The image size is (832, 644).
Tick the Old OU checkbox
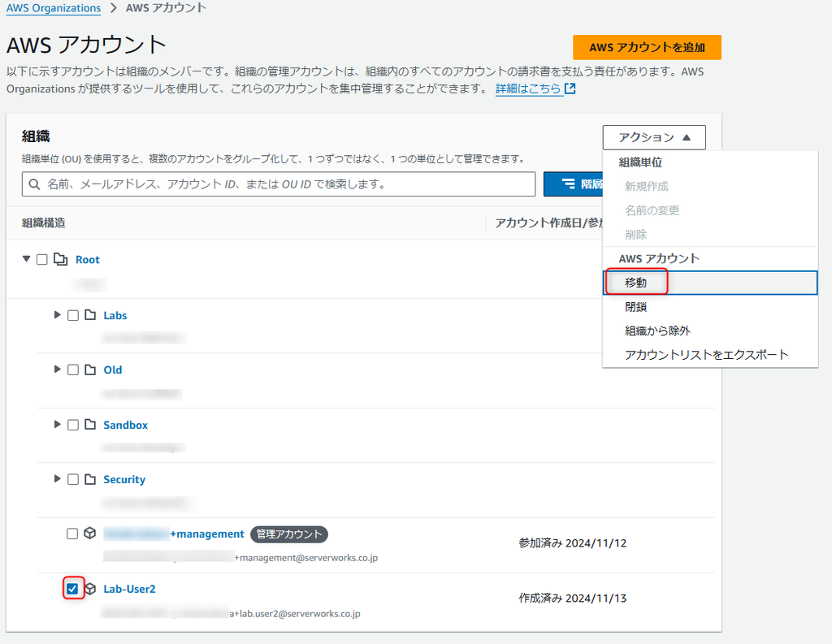[73, 370]
